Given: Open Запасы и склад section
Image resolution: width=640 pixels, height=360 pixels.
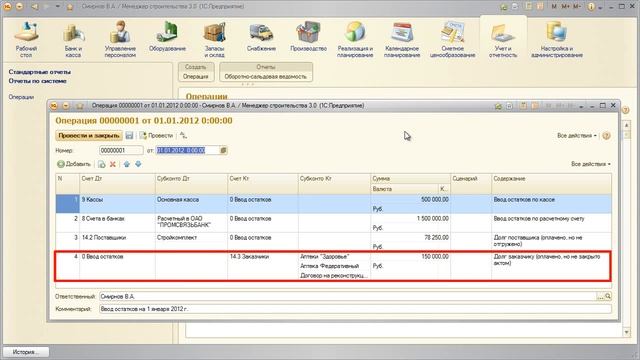Looking at the screenshot, I should (214, 39).
